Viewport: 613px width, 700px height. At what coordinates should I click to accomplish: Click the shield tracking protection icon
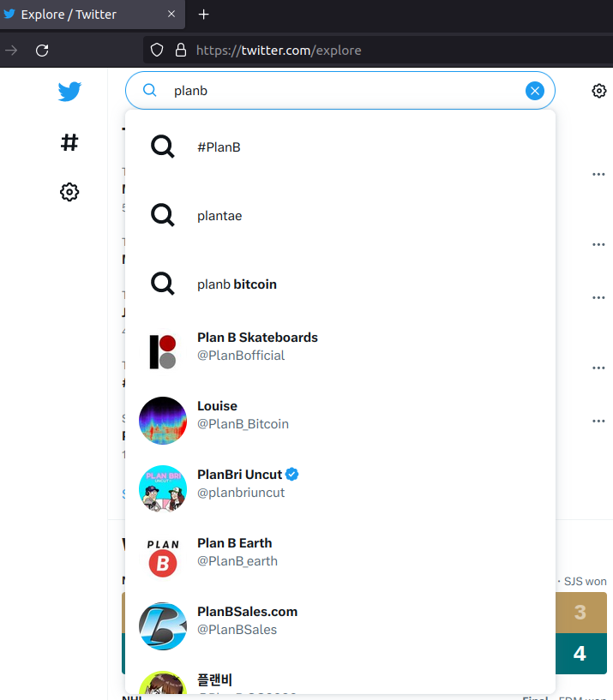(157, 50)
